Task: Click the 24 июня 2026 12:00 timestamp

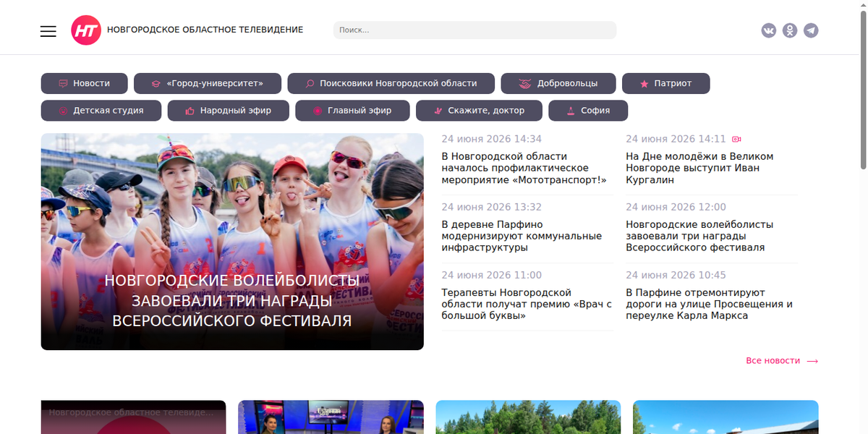Action: click(x=676, y=207)
